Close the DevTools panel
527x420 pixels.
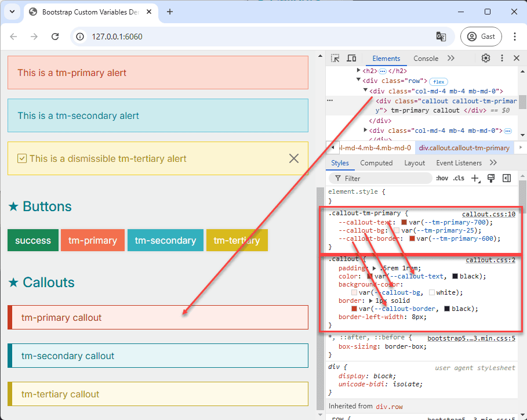tap(517, 58)
